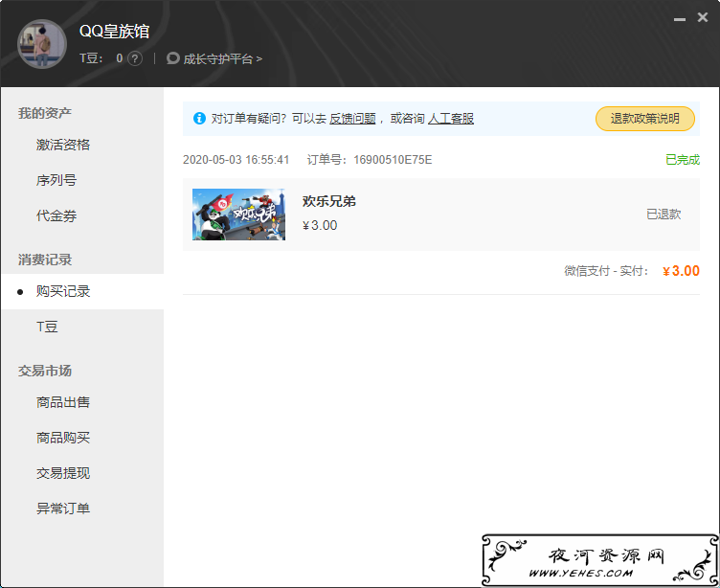Select 购买记录 in sidebar
720x588 pixels.
coord(82,292)
